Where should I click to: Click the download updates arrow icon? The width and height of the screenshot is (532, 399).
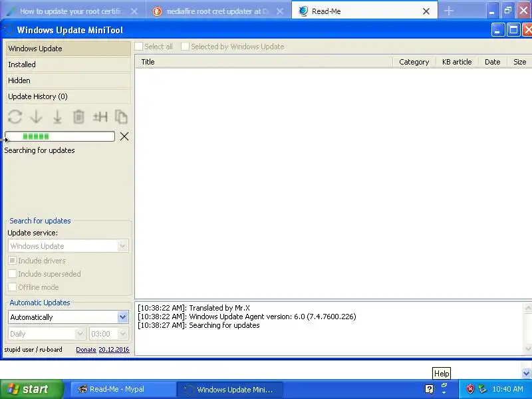[37, 117]
